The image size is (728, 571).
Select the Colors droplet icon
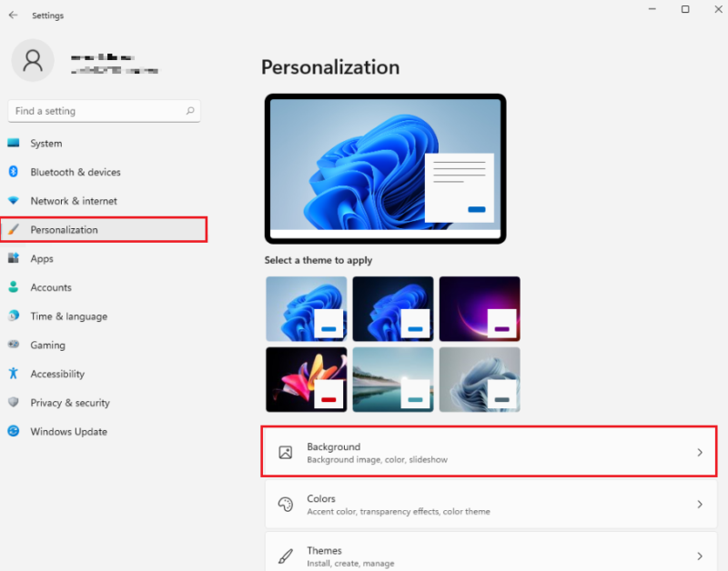[x=287, y=505]
